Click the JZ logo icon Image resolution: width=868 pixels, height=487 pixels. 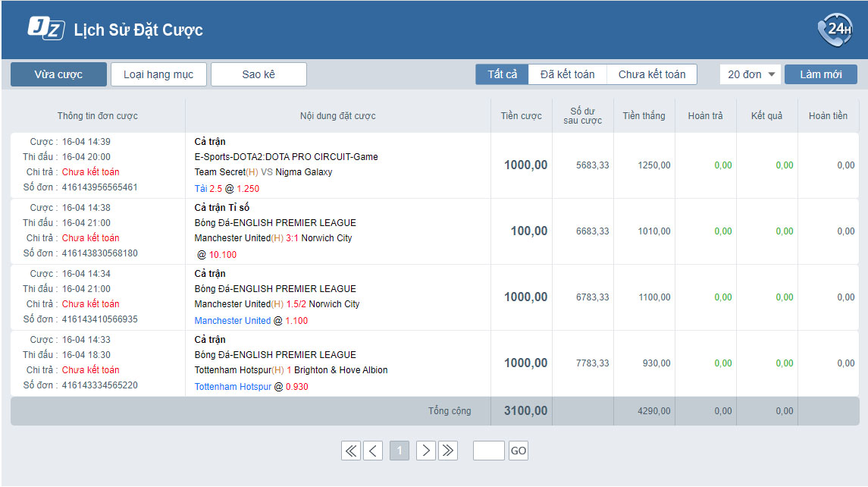pos(46,28)
